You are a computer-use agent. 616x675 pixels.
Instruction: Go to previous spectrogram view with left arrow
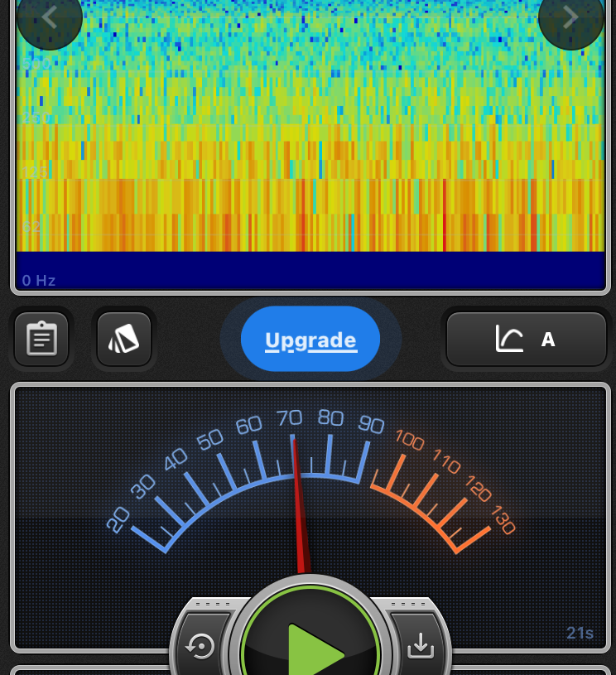[49, 17]
